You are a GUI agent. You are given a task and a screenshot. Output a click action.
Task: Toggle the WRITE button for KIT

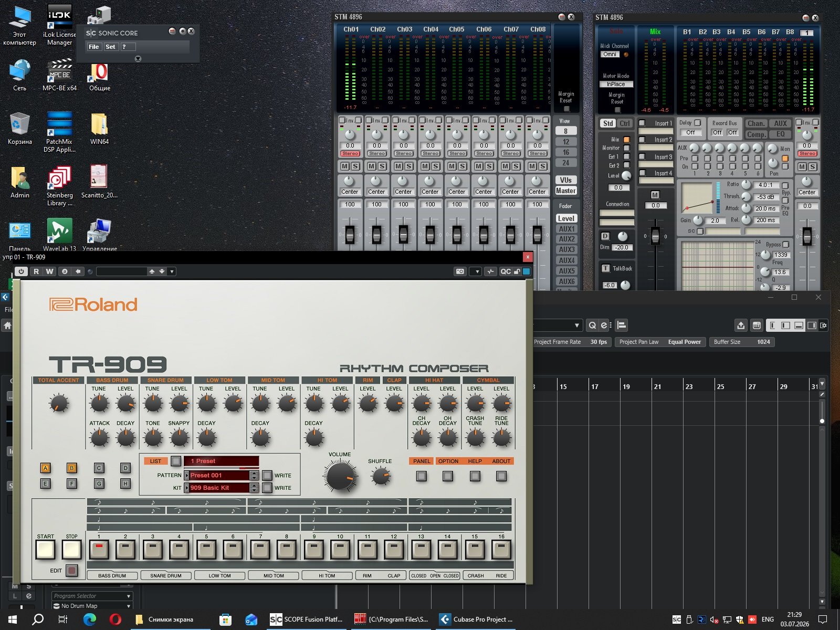click(x=267, y=488)
